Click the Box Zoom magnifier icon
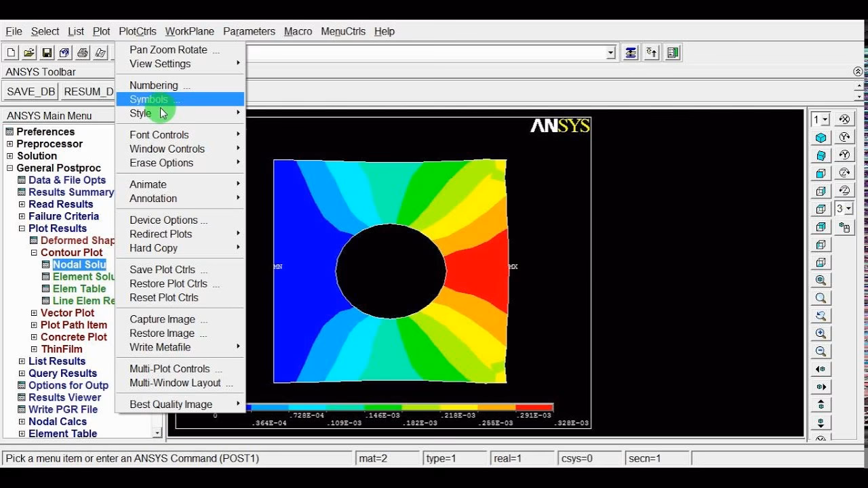This screenshot has height=488, width=868. click(821, 298)
